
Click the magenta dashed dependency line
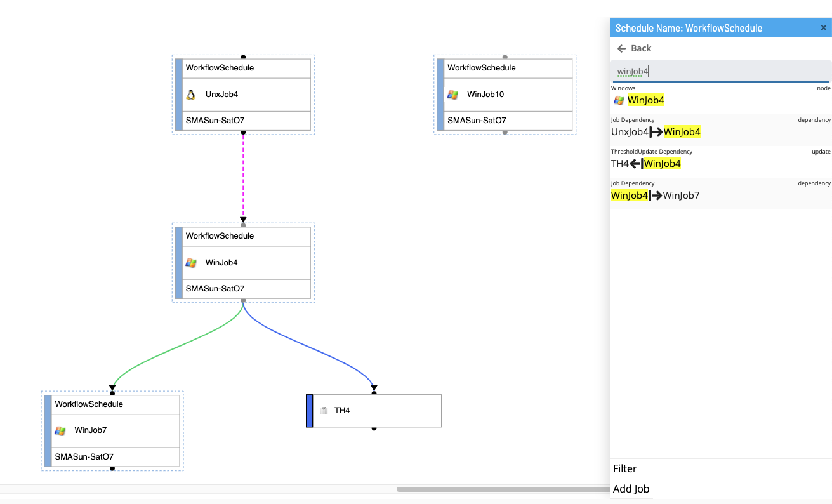243,175
